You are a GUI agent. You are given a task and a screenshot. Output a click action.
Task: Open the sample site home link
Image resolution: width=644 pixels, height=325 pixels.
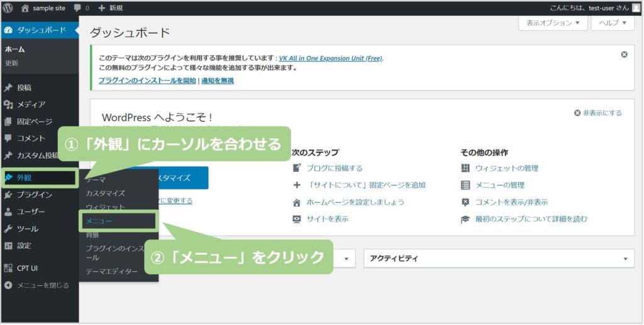coord(43,8)
